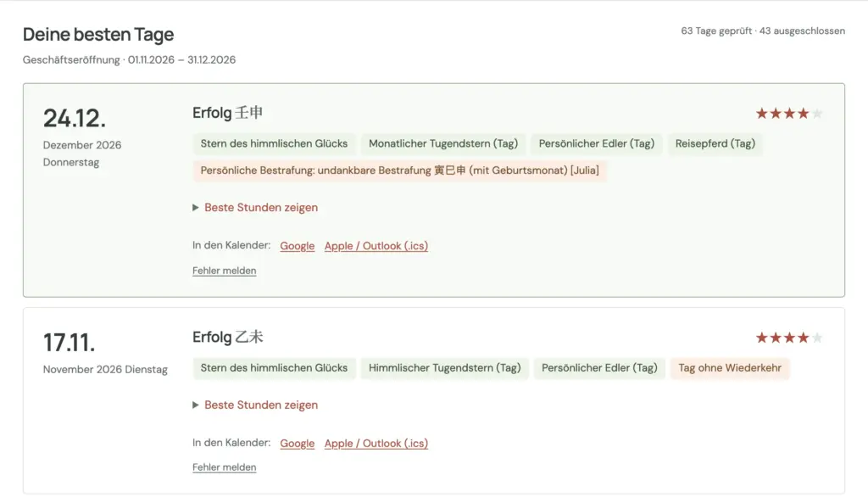Select 'Persönlicher Edler (Tag)' tag on 24.12. card
This screenshot has height=503, width=868.
(597, 144)
